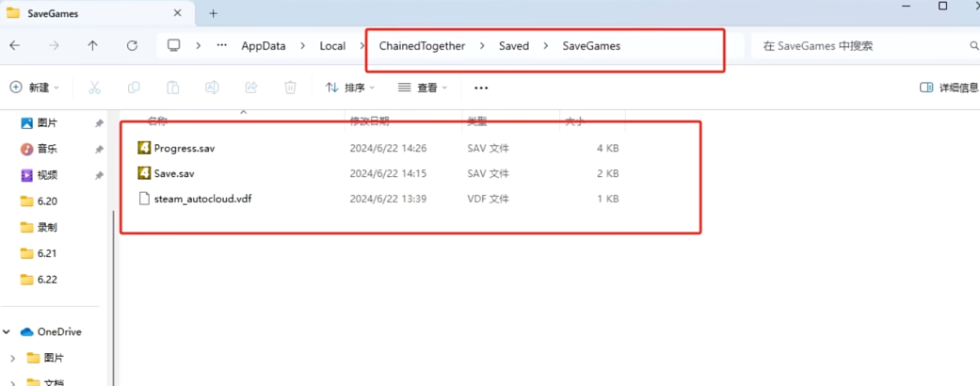Expand the chevron after AppData

pos(303,45)
